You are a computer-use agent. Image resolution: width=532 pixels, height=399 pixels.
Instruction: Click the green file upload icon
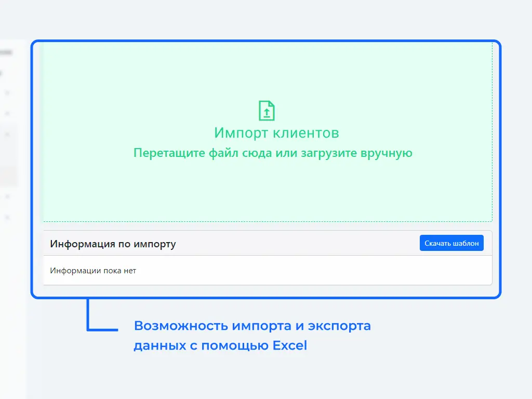[x=267, y=111]
